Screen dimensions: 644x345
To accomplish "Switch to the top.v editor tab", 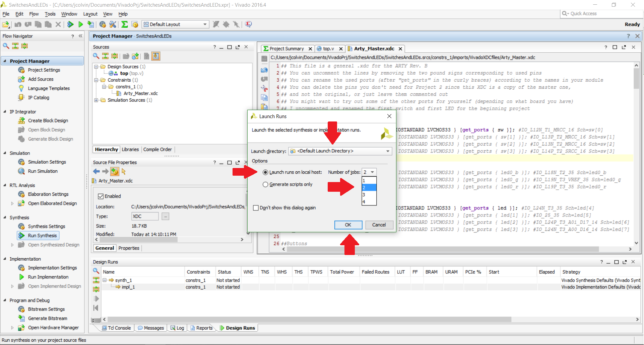I will pyautogui.click(x=328, y=49).
